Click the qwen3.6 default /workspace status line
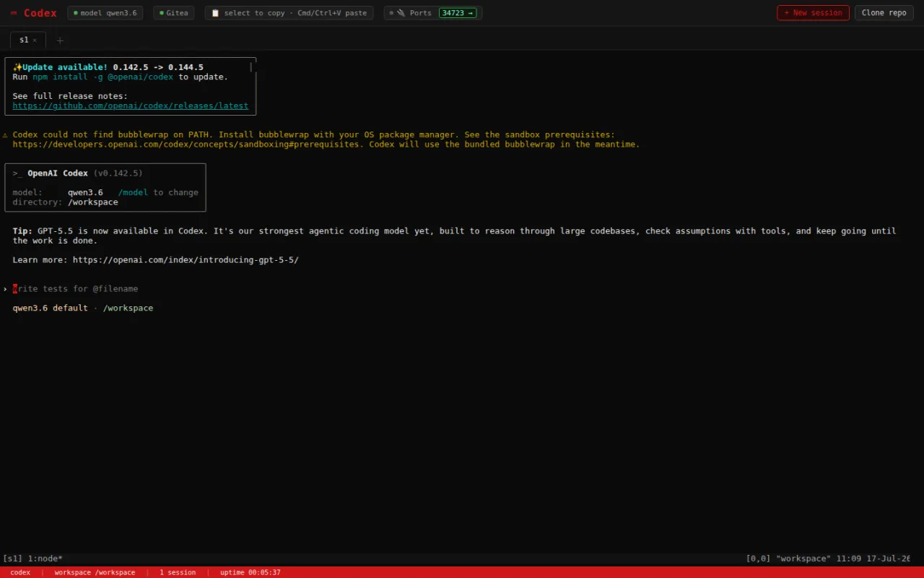 (83, 308)
